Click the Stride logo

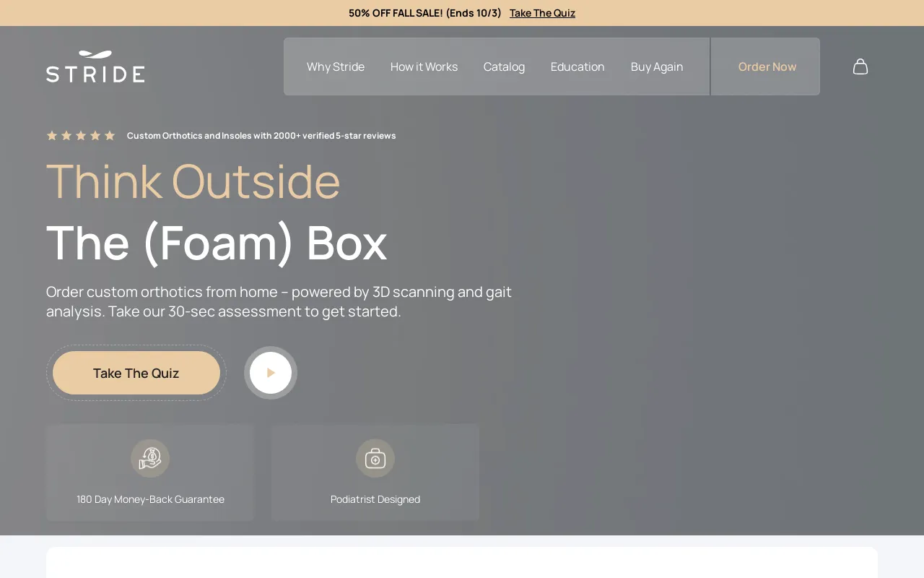95,66
